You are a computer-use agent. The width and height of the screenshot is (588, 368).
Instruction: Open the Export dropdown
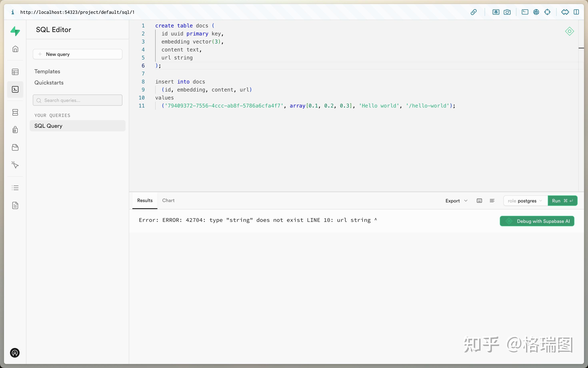coord(456,201)
